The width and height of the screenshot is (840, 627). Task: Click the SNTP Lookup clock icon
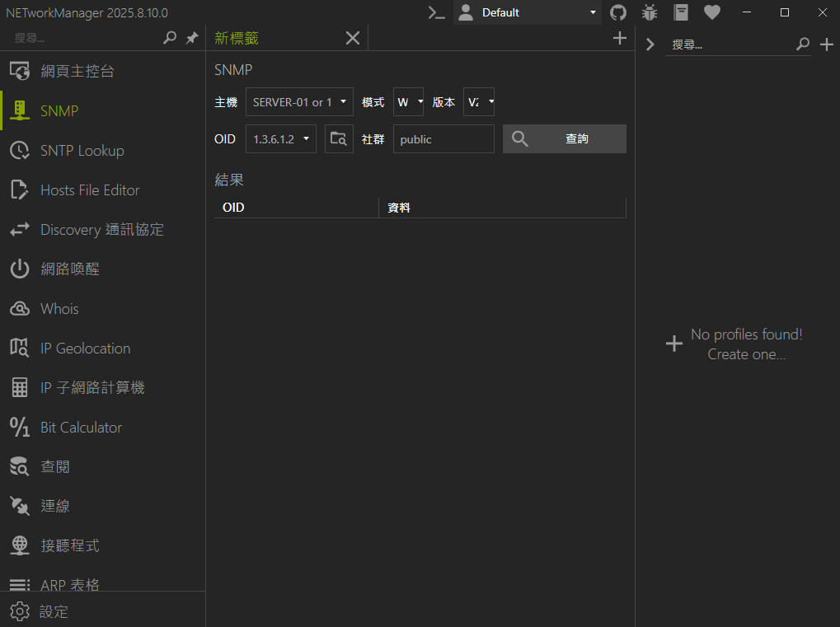pyautogui.click(x=20, y=151)
